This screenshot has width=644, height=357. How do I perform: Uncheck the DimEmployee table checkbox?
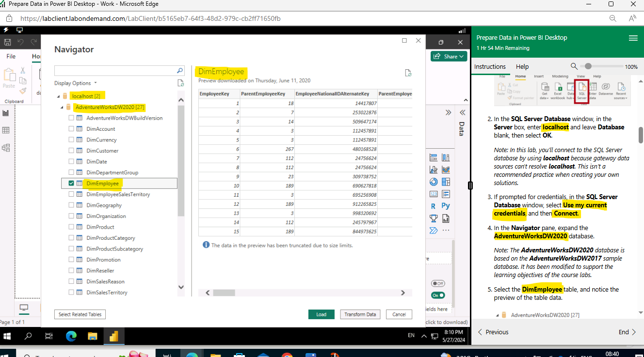tap(71, 183)
